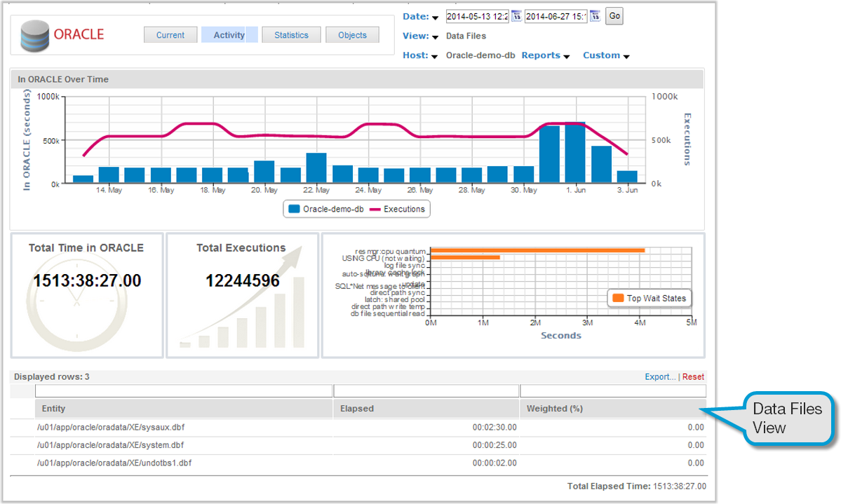Expand the Date dropdown arrow
This screenshot has height=504, width=848.
coord(435,18)
